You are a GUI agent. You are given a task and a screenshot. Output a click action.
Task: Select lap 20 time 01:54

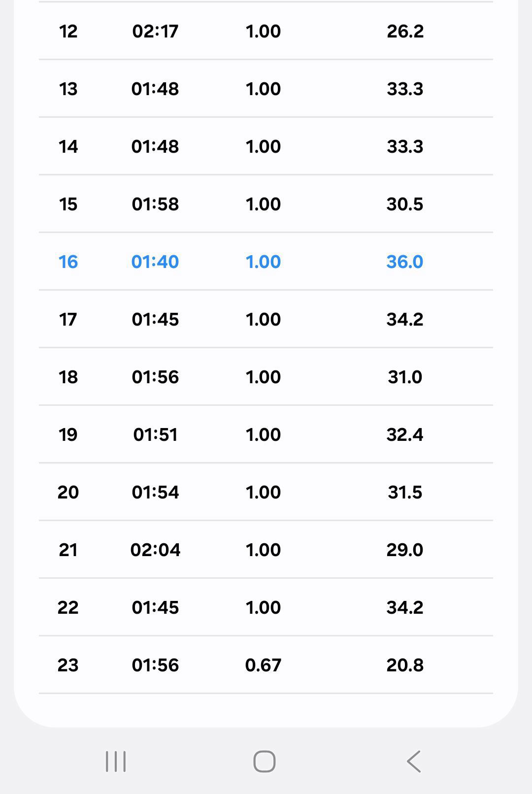pyautogui.click(x=155, y=493)
